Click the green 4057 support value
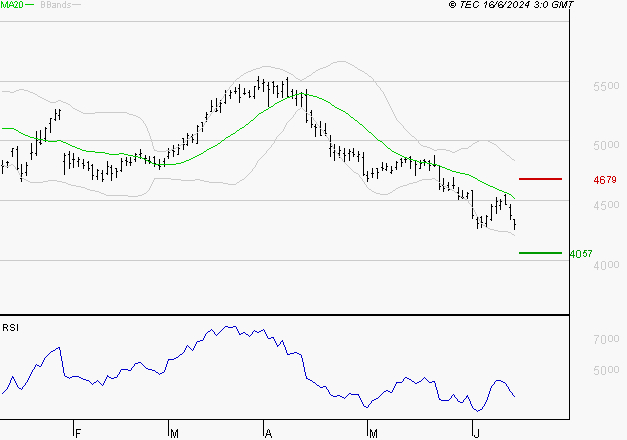 pos(581,254)
